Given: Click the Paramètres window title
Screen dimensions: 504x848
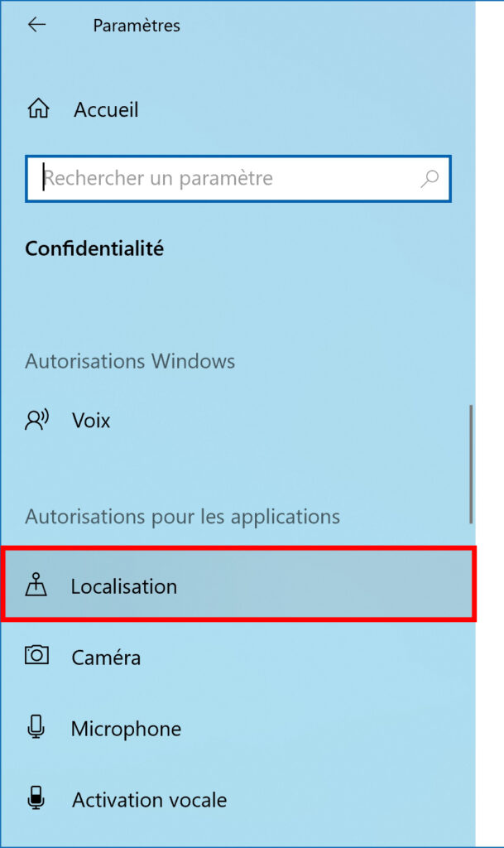Looking at the screenshot, I should click(137, 26).
